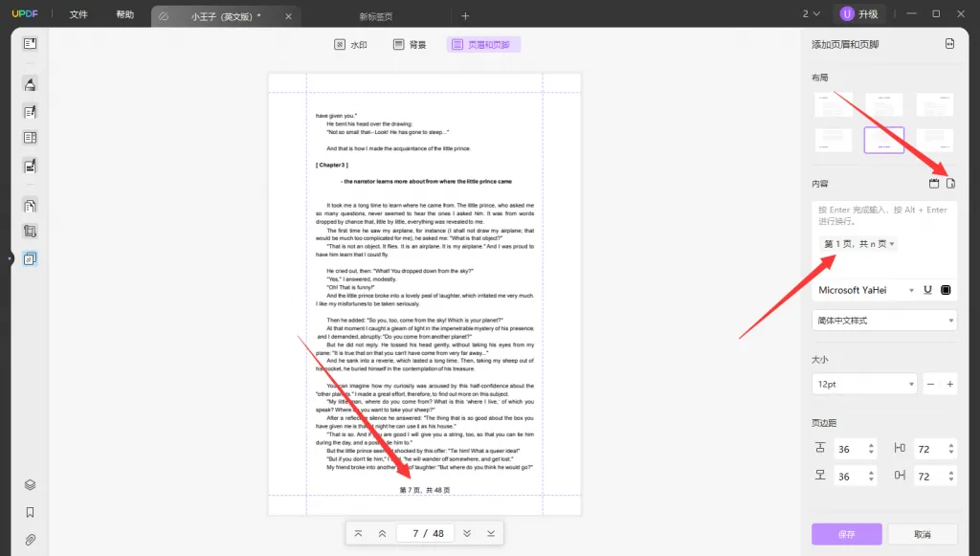Decrease font size with minus button
Image resolution: width=980 pixels, height=556 pixels.
click(930, 384)
